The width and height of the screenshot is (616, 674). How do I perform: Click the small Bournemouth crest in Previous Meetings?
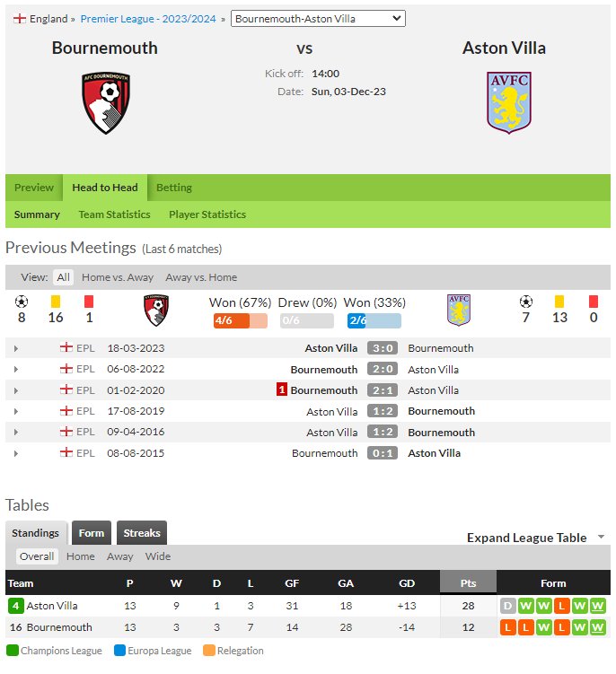(x=156, y=310)
